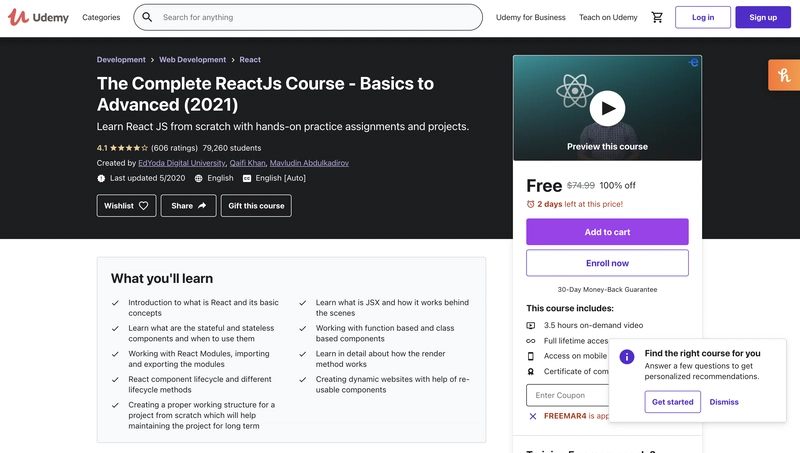The image size is (800, 453).
Task: Click Get started in popup
Action: coord(672,402)
